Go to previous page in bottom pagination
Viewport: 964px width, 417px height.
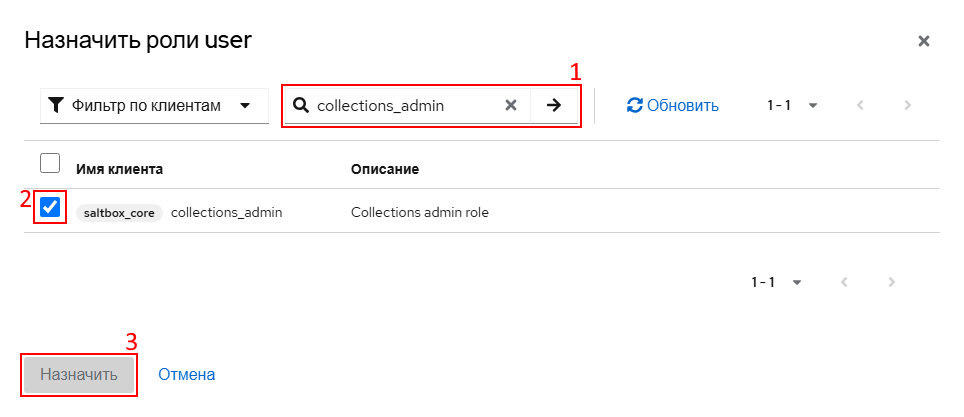point(844,282)
